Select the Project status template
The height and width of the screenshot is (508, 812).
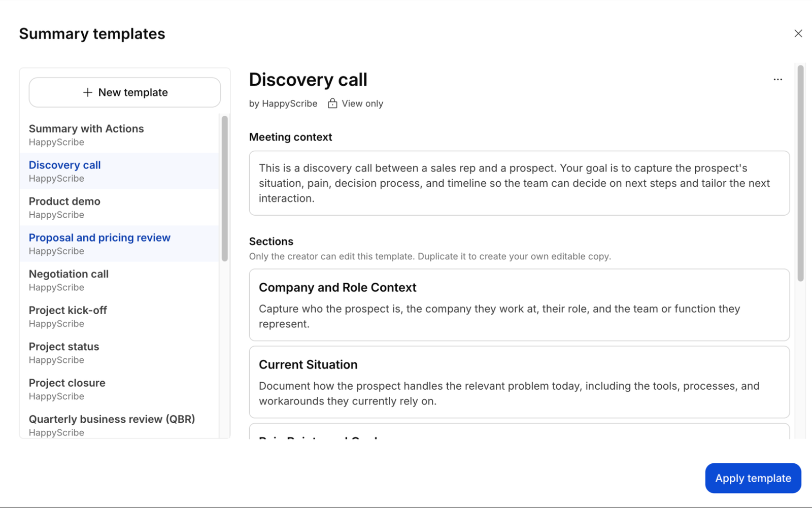(x=120, y=353)
